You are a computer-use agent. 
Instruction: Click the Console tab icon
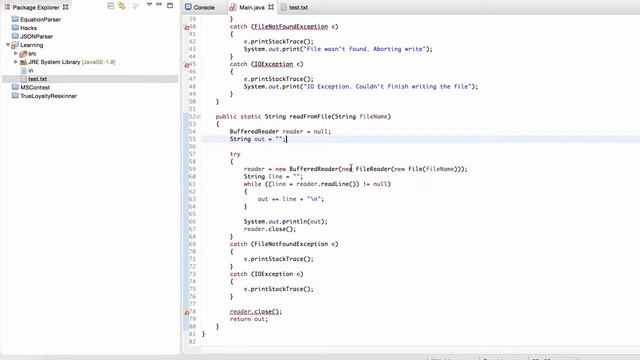coord(188,7)
